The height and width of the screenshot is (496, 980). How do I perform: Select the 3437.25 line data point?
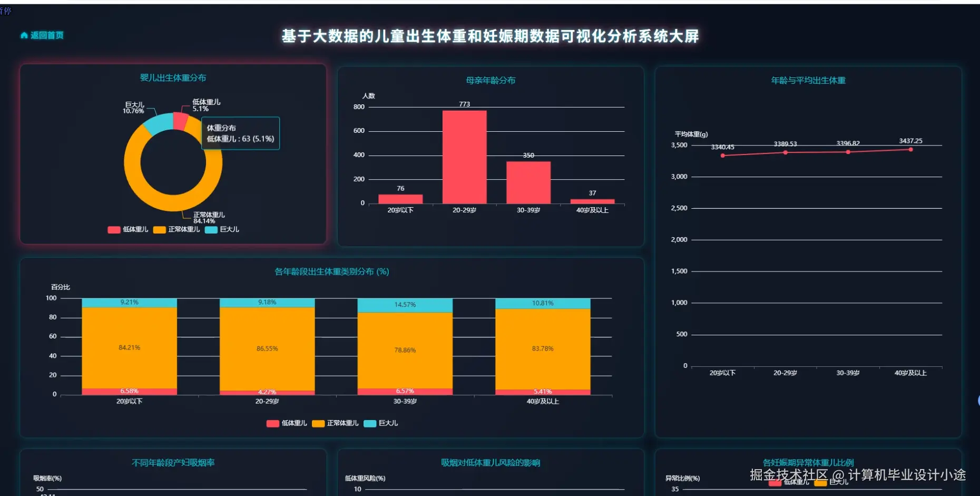click(910, 149)
